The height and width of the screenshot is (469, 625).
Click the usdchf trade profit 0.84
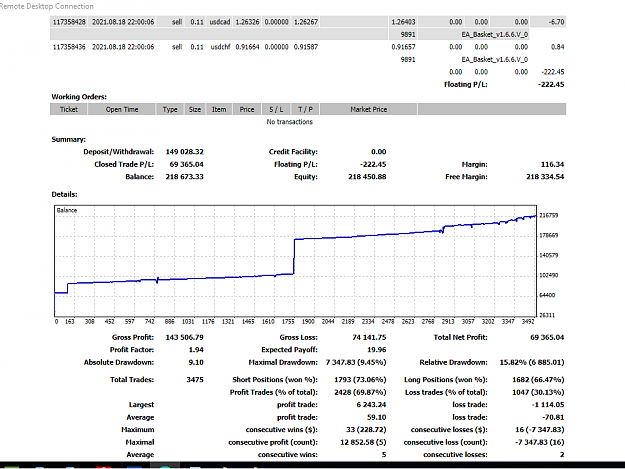click(x=557, y=47)
